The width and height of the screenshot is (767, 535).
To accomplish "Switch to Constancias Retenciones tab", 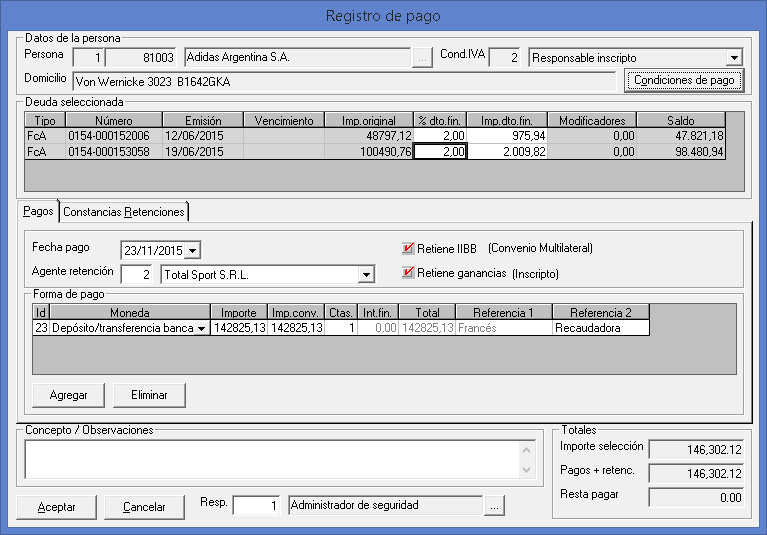I will pyautogui.click(x=124, y=212).
